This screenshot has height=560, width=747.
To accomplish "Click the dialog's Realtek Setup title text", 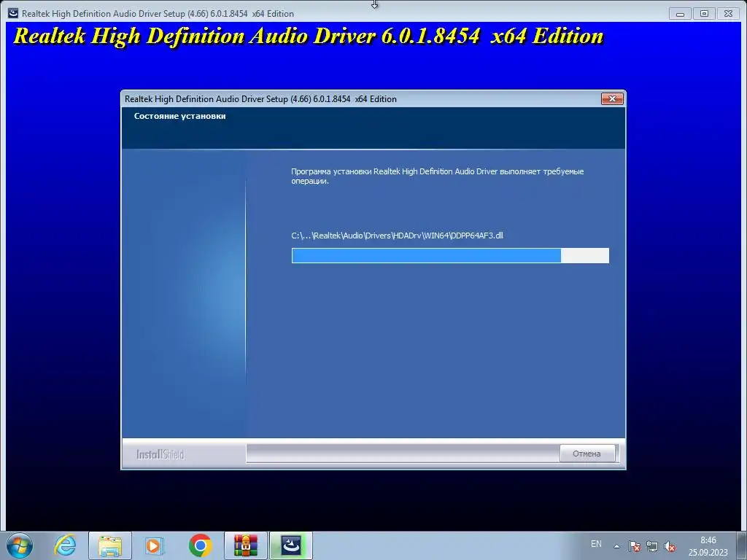I will pyautogui.click(x=260, y=99).
